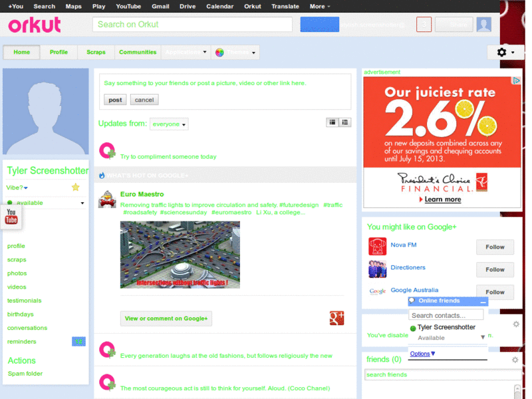532x399 pixels.
Task: Click the friends list scrollbar
Action: 517,392
